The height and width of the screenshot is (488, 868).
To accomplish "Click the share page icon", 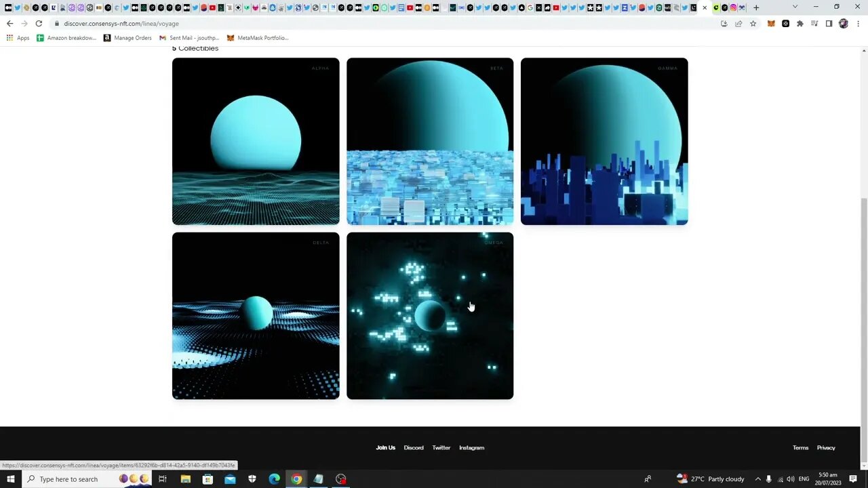I will pyautogui.click(x=738, y=23).
